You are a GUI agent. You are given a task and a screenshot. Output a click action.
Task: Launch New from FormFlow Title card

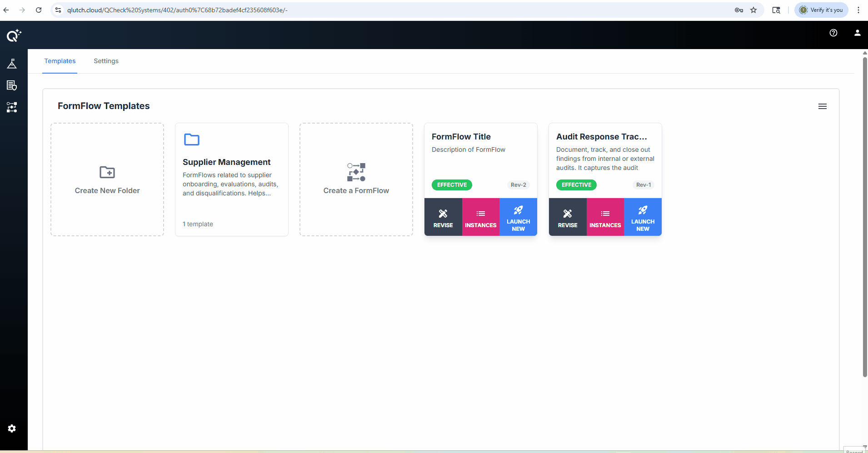click(x=518, y=217)
